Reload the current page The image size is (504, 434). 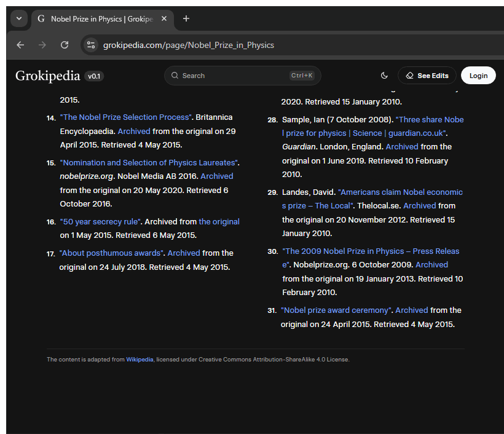[65, 45]
